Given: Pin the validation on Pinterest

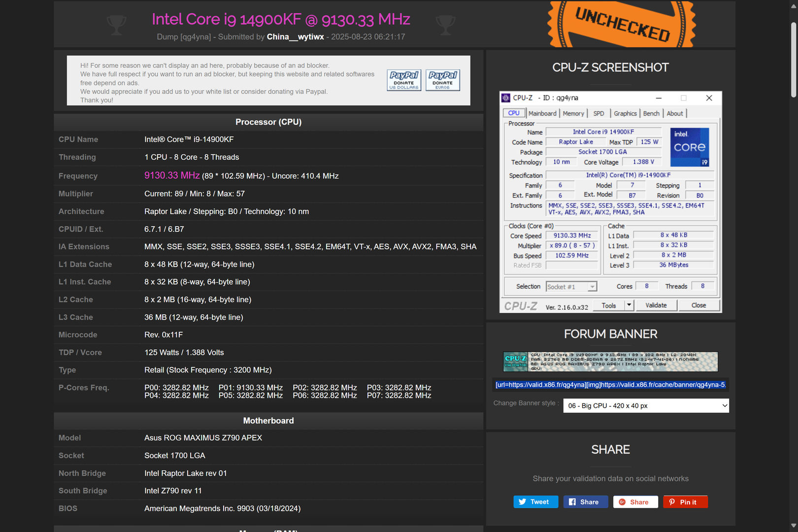Looking at the screenshot, I should 685,502.
